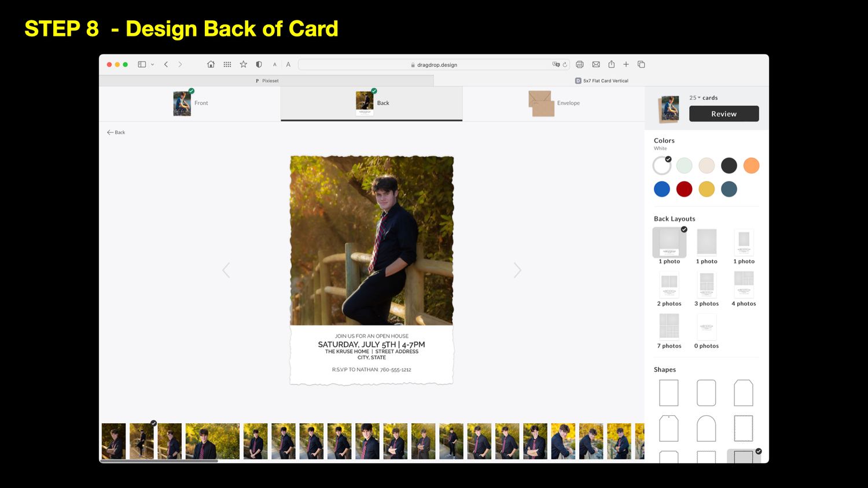Viewport: 868px width, 488px height.
Task: Choose the clipped top corners card shape
Action: [744, 393]
